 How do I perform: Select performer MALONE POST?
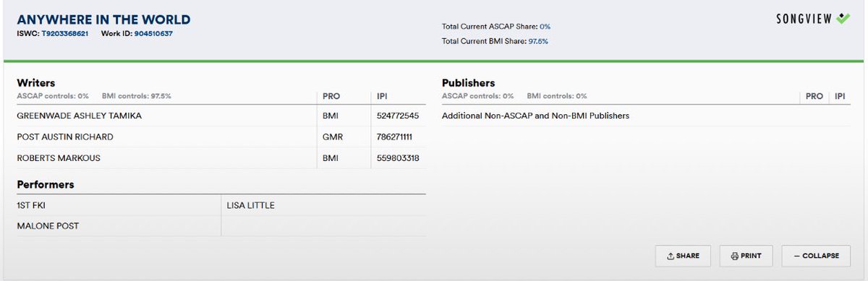tap(48, 226)
